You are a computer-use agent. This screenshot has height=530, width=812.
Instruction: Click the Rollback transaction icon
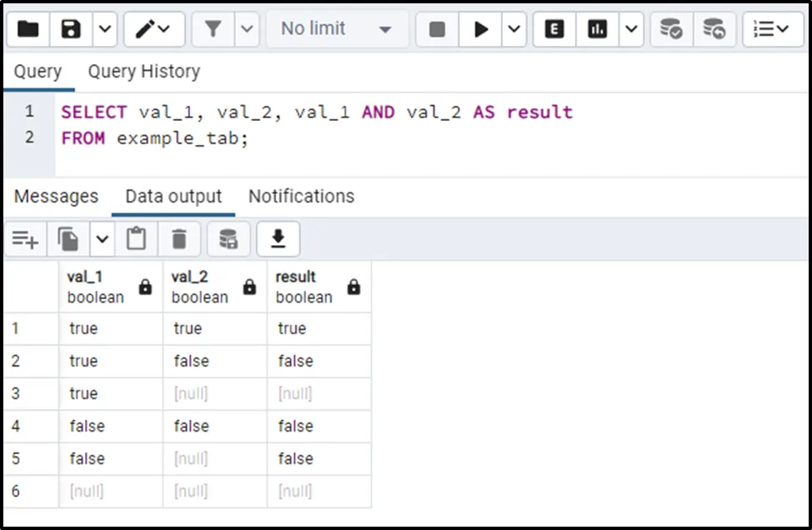pyautogui.click(x=714, y=29)
